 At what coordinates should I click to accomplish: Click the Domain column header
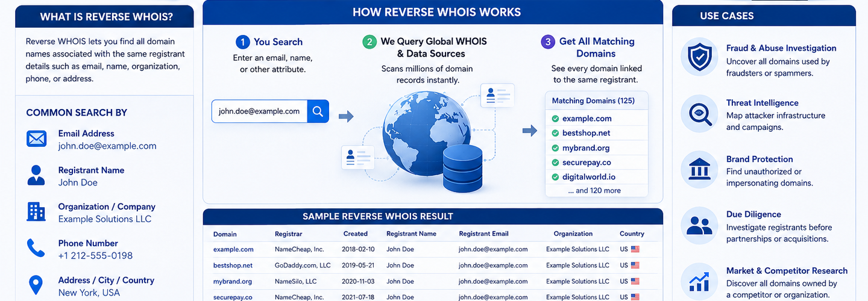225,234
